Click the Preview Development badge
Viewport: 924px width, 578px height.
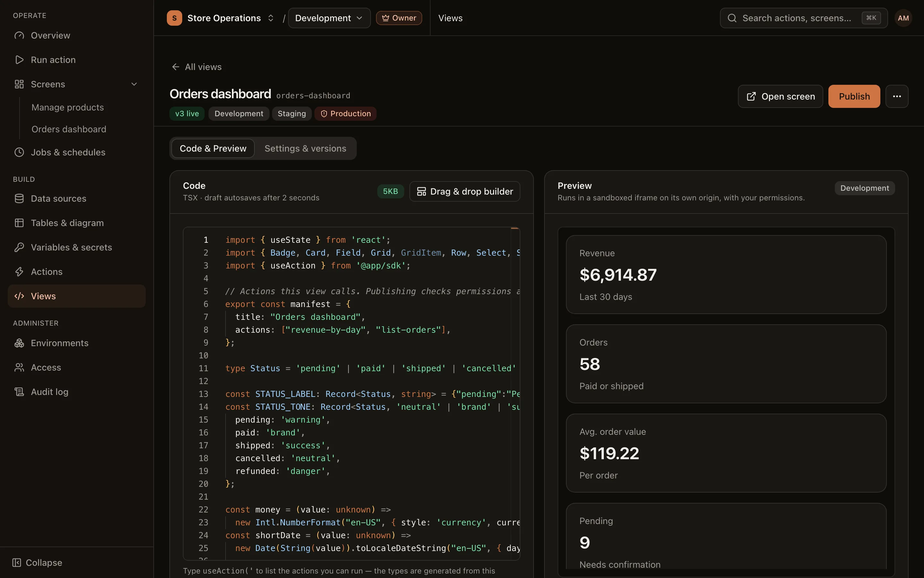tap(864, 188)
